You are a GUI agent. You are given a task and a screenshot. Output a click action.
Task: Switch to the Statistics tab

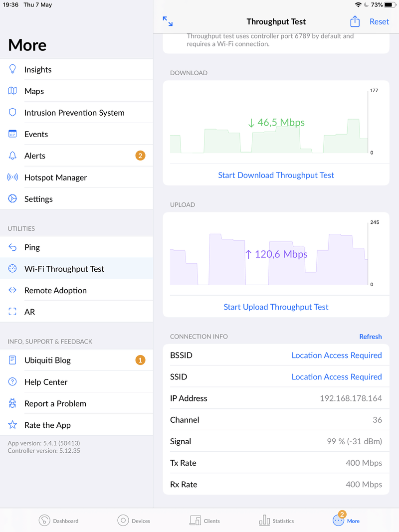tap(276, 521)
